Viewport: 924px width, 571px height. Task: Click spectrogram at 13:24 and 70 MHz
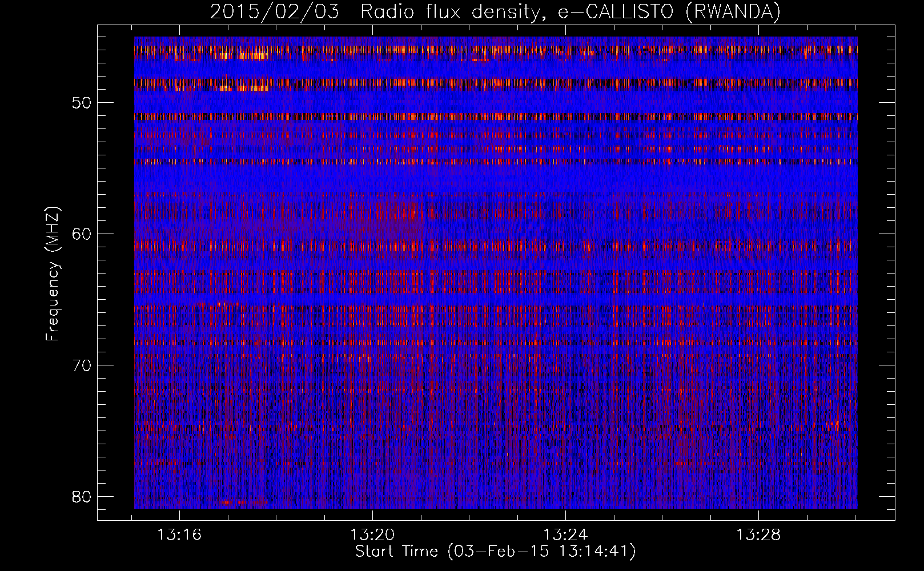coord(565,365)
